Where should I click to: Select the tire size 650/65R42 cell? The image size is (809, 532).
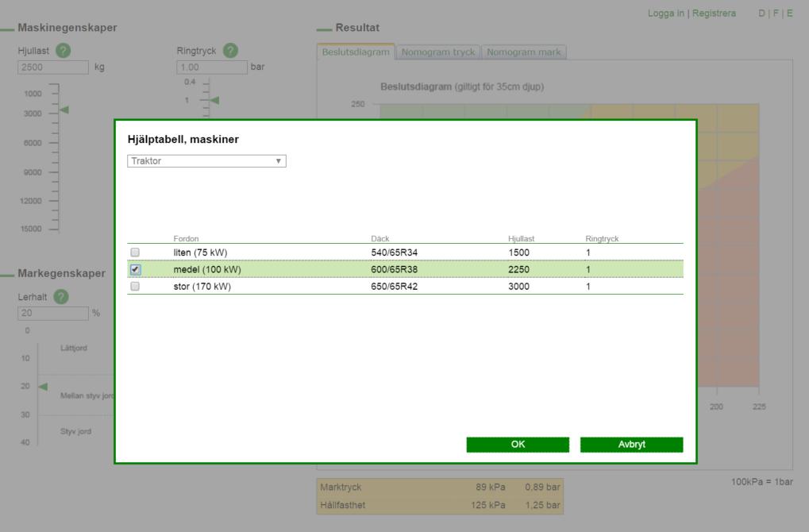point(395,287)
